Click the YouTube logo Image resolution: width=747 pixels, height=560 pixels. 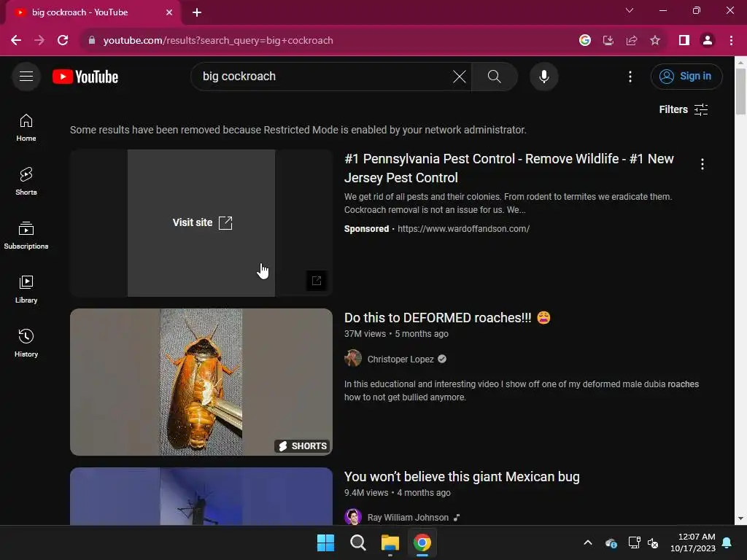coord(85,77)
